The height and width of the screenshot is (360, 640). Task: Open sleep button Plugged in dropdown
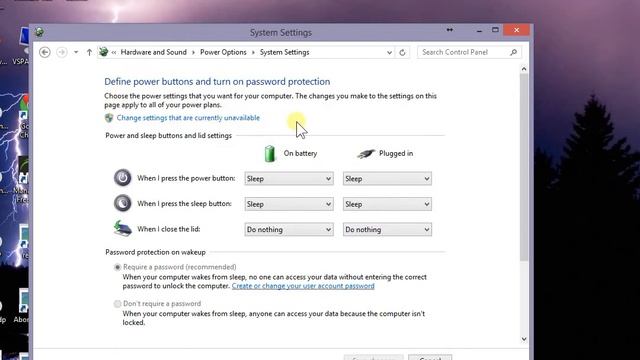(x=387, y=204)
